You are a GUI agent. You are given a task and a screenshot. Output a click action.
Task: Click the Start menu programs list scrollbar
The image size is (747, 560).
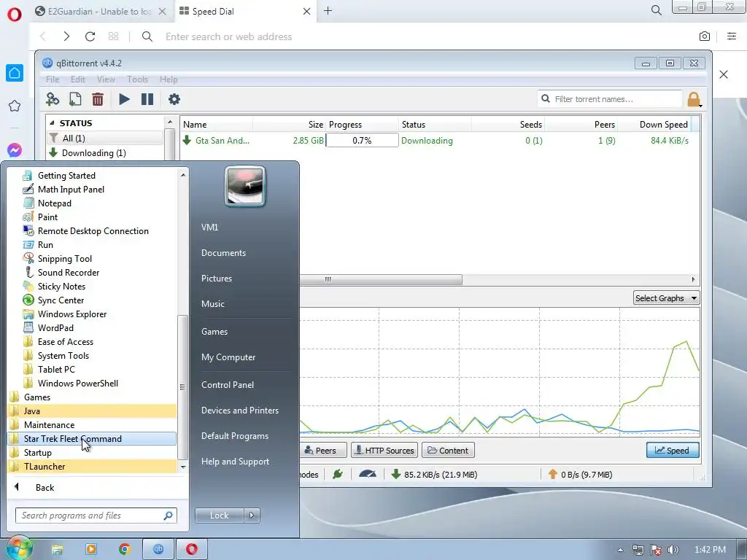pyautogui.click(x=182, y=386)
